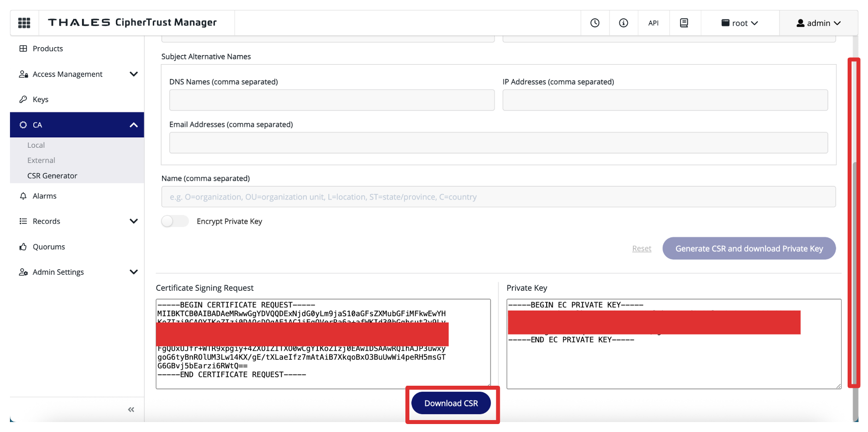Open the app grid launcher icon
Image resolution: width=868 pixels, height=432 pixels.
coord(24,23)
